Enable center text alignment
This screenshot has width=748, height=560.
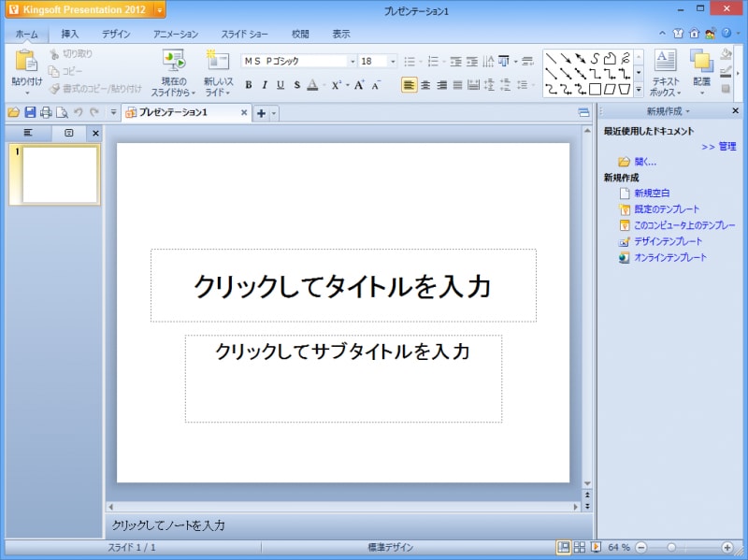tap(425, 85)
